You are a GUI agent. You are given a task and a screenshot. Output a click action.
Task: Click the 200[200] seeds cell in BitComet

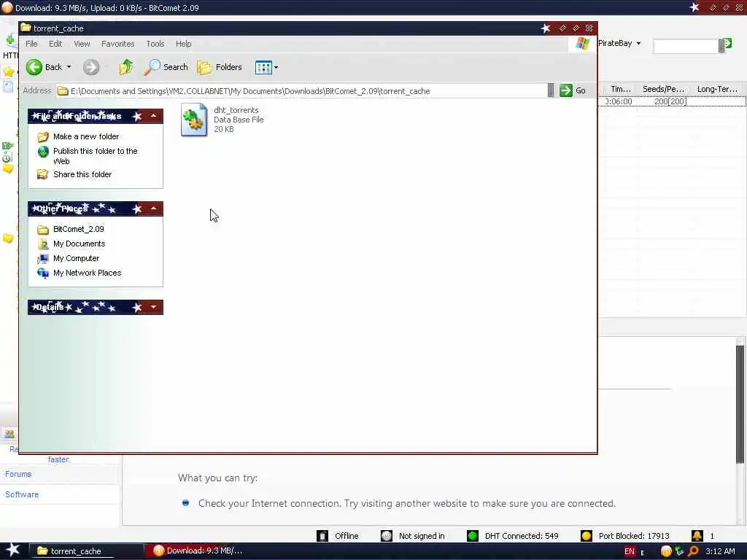click(x=670, y=101)
